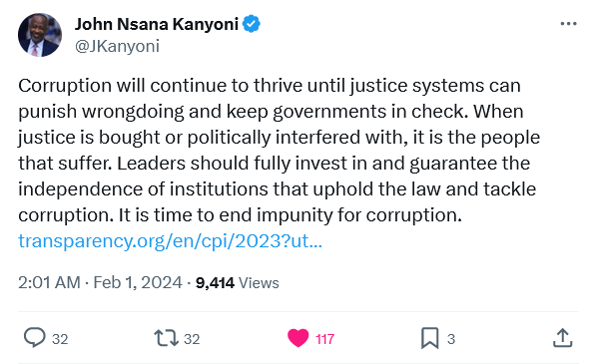This screenshot has height=364, width=597.
Task: Click the count 32 beside the reply bubble
Action: (60, 339)
